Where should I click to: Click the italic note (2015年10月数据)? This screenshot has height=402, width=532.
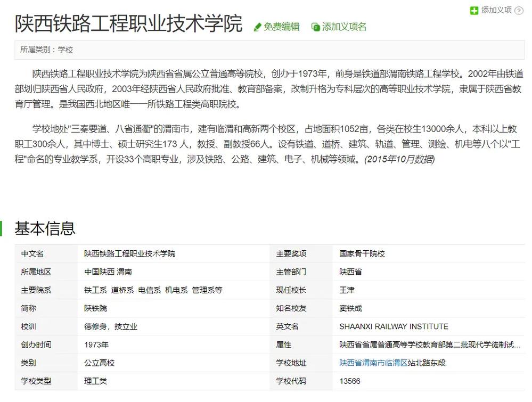399,159
